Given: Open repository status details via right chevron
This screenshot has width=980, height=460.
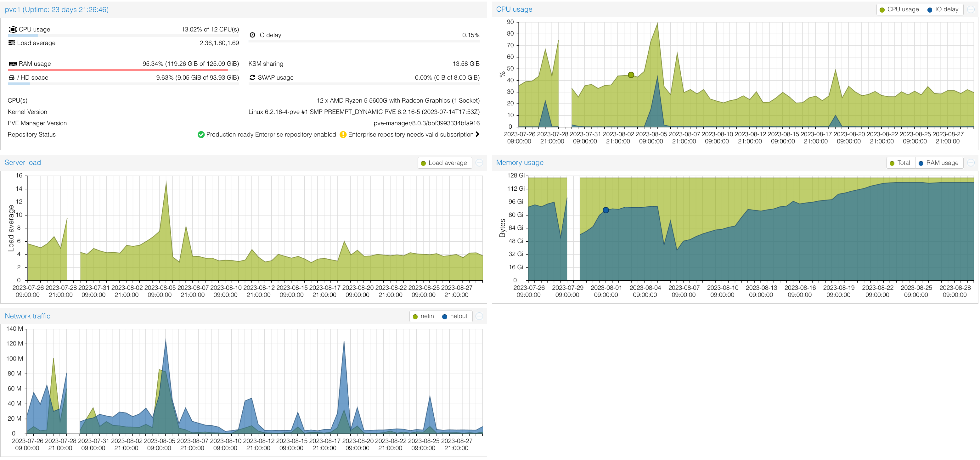Looking at the screenshot, I should [477, 134].
